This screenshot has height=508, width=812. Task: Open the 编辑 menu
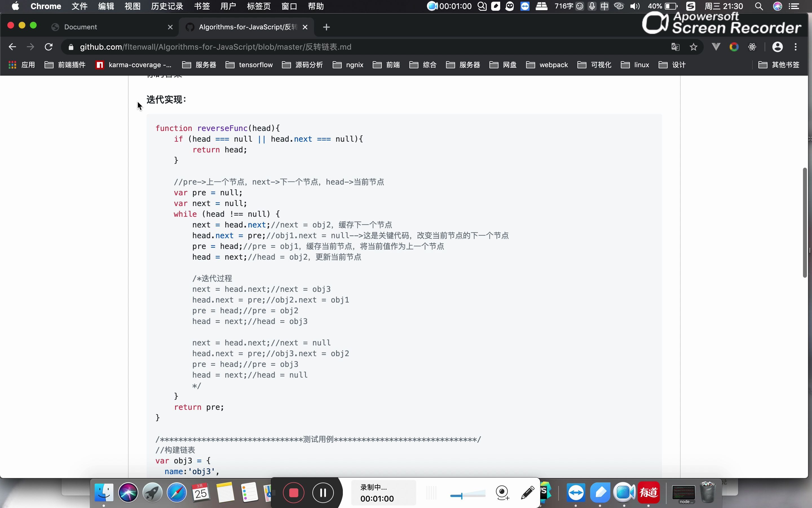(106, 6)
